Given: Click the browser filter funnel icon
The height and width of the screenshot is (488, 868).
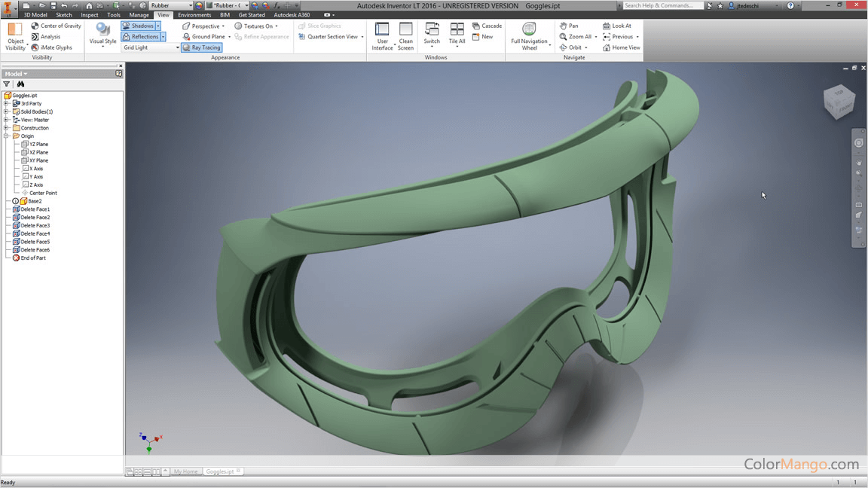Looking at the screenshot, I should coord(7,84).
